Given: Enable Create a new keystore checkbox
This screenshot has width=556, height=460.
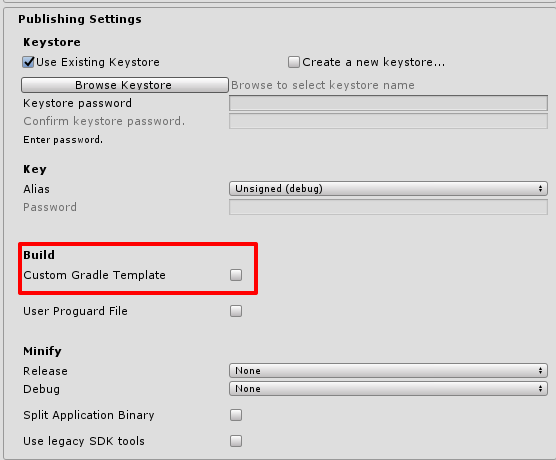Looking at the screenshot, I should 294,62.
